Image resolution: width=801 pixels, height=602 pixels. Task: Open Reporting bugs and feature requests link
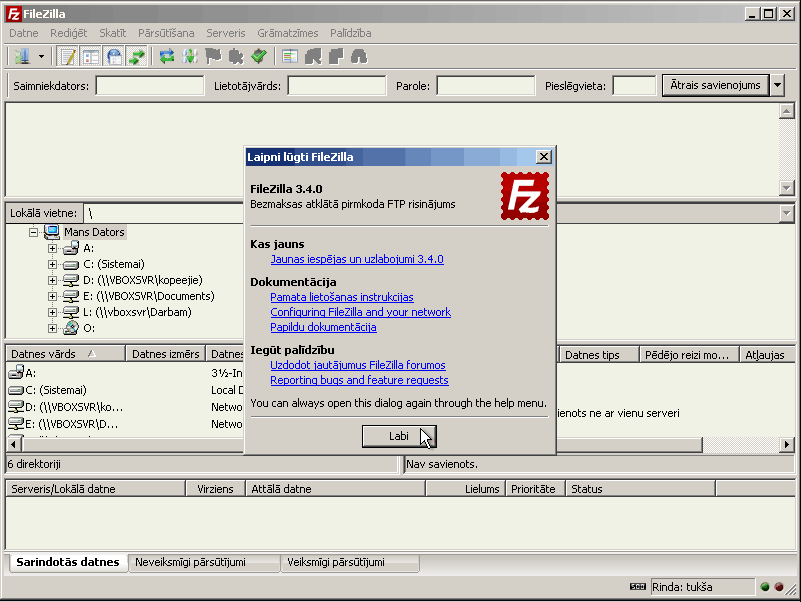pyautogui.click(x=359, y=380)
